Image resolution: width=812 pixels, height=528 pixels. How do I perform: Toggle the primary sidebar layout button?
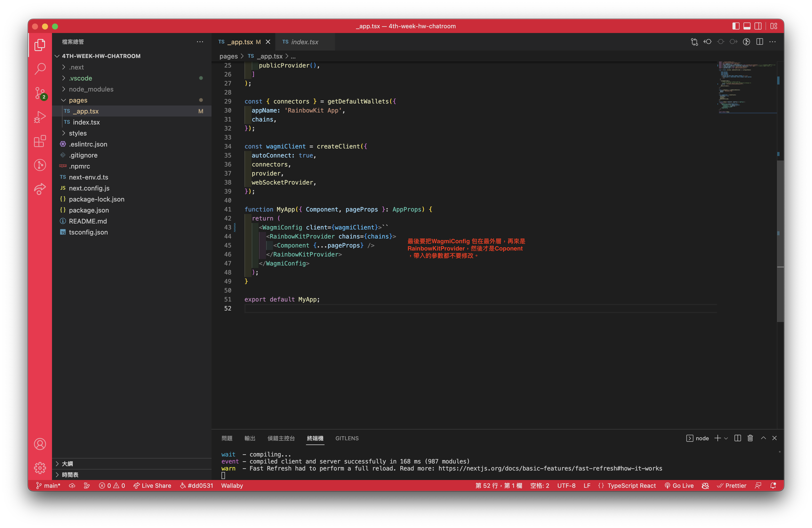[735, 26]
